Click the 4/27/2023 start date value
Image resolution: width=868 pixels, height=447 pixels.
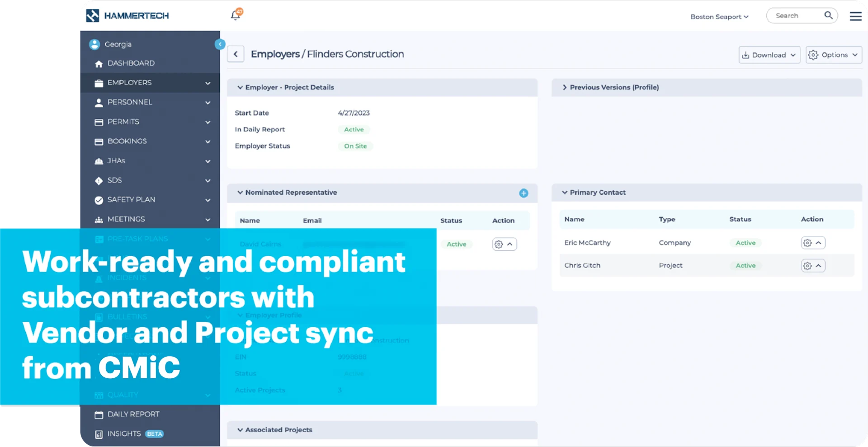click(354, 113)
